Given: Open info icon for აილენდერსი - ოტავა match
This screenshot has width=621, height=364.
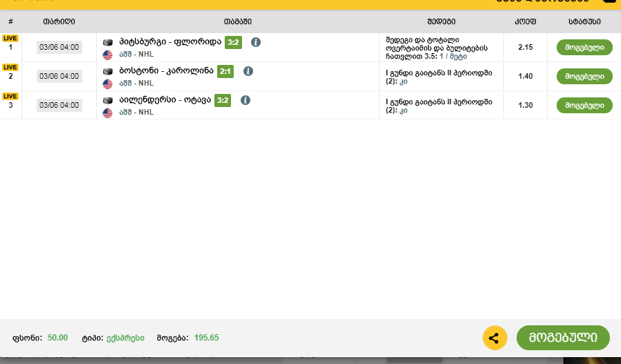Looking at the screenshot, I should pos(245,100).
